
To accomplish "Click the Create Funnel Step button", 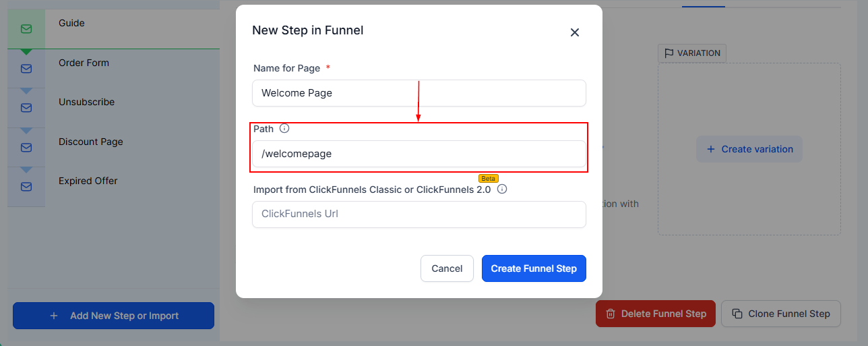I will pos(534,268).
